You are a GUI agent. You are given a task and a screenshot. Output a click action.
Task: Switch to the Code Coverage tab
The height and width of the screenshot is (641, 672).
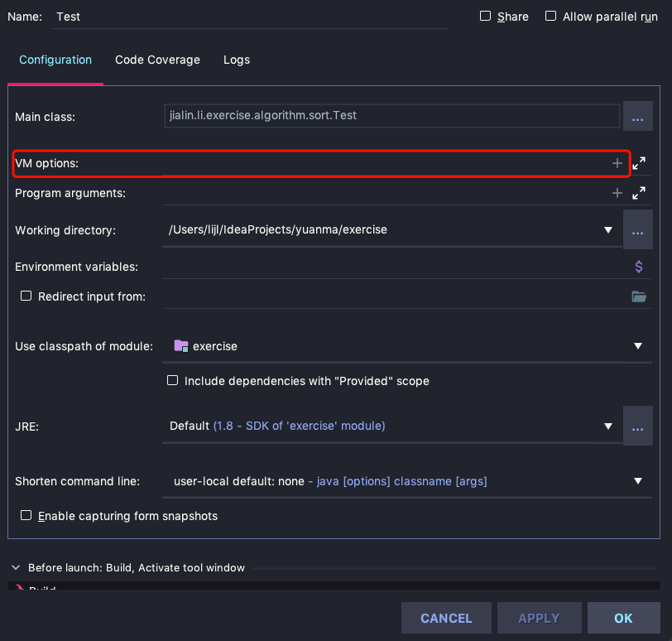pos(157,60)
